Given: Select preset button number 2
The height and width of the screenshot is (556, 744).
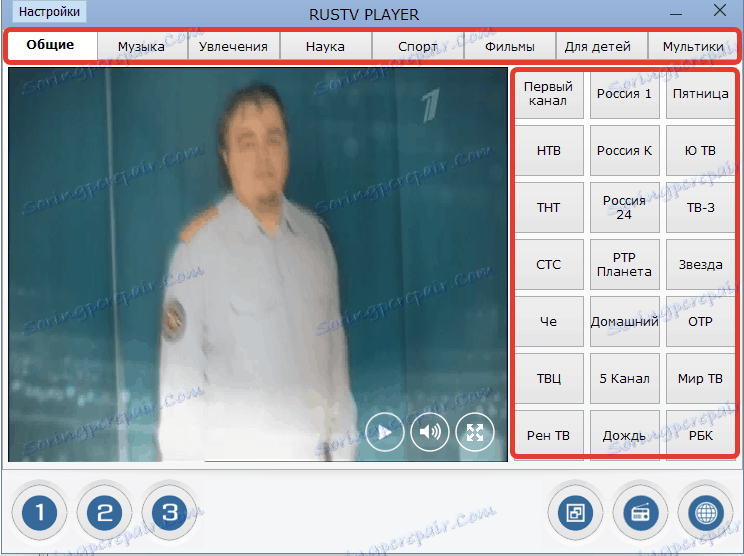Looking at the screenshot, I should (x=105, y=513).
